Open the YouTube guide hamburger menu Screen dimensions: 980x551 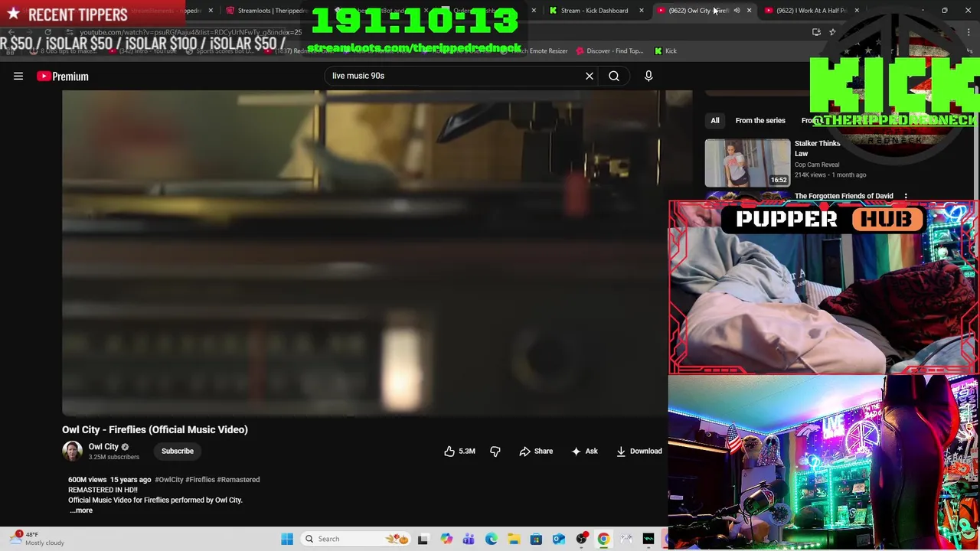(x=18, y=76)
